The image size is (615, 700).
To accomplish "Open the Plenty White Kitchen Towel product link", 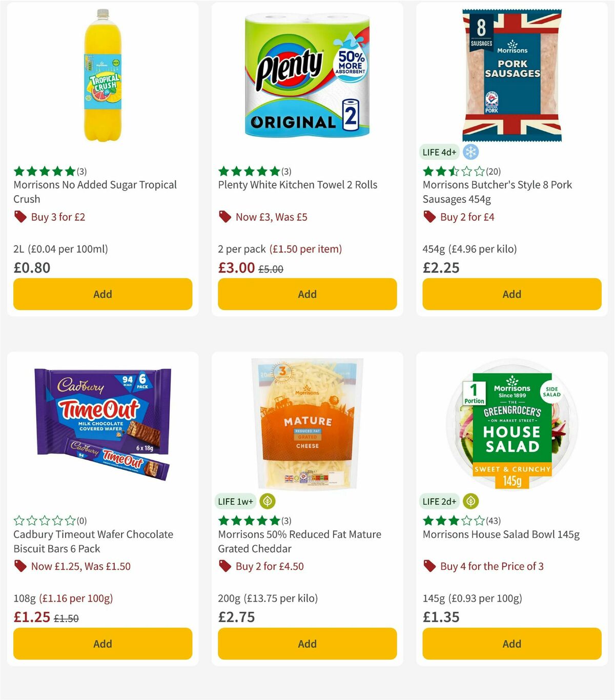I will point(298,184).
